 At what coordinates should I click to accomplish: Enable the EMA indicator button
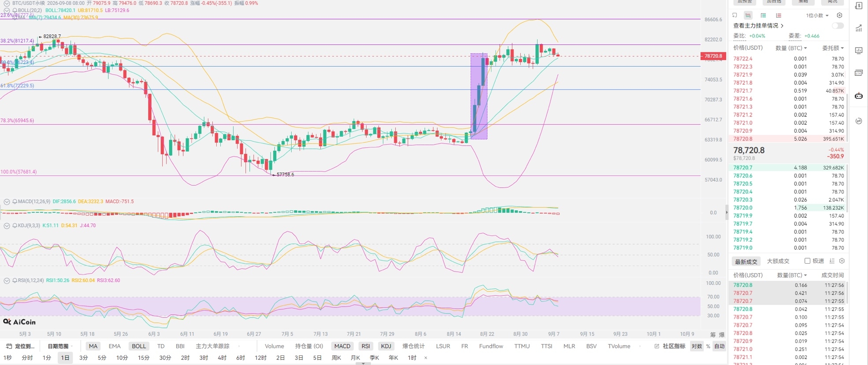tap(115, 346)
